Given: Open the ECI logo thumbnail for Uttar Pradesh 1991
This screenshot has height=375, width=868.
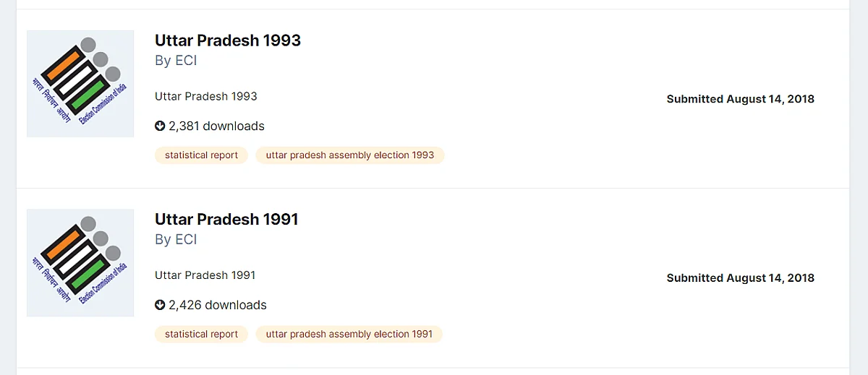Looking at the screenshot, I should pyautogui.click(x=80, y=263).
